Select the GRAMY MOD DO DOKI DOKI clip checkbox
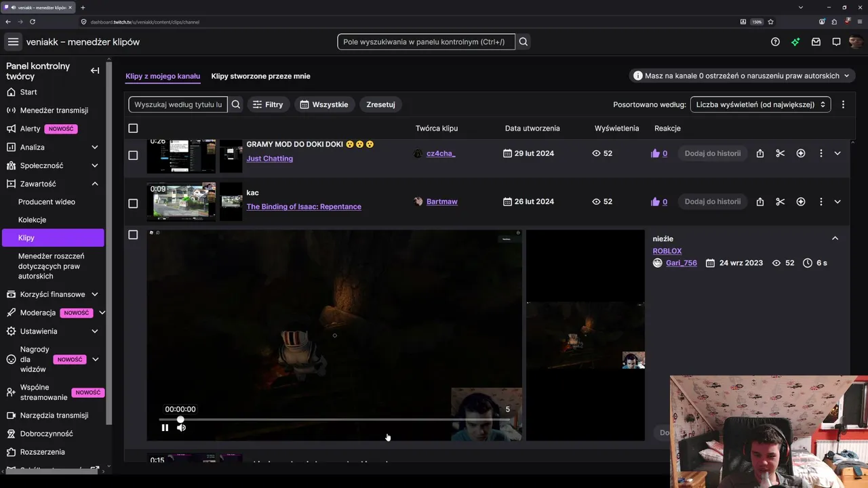 click(x=133, y=155)
